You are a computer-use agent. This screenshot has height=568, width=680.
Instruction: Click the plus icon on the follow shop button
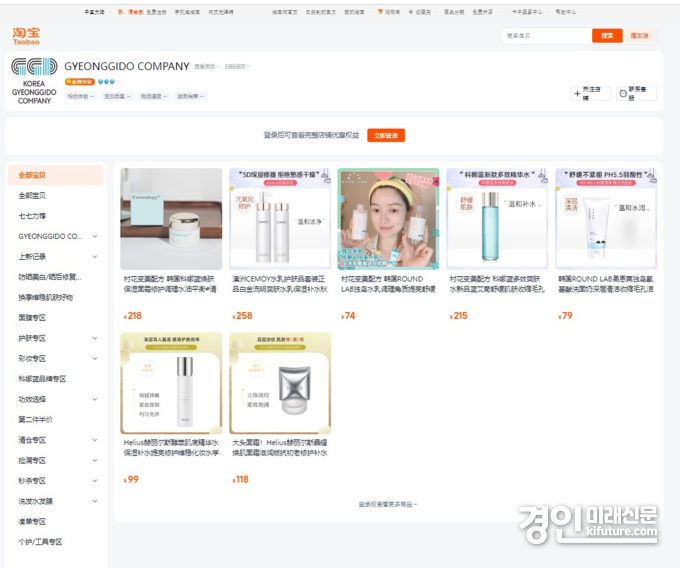click(577, 93)
